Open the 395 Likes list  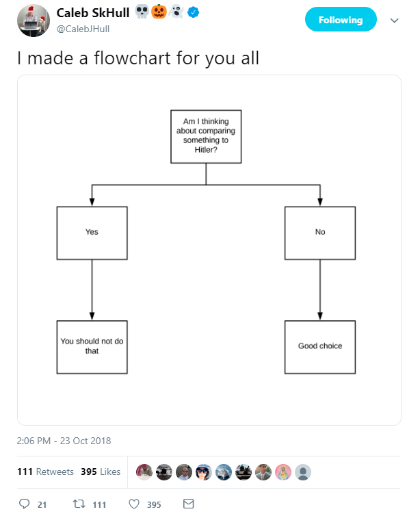(101, 472)
